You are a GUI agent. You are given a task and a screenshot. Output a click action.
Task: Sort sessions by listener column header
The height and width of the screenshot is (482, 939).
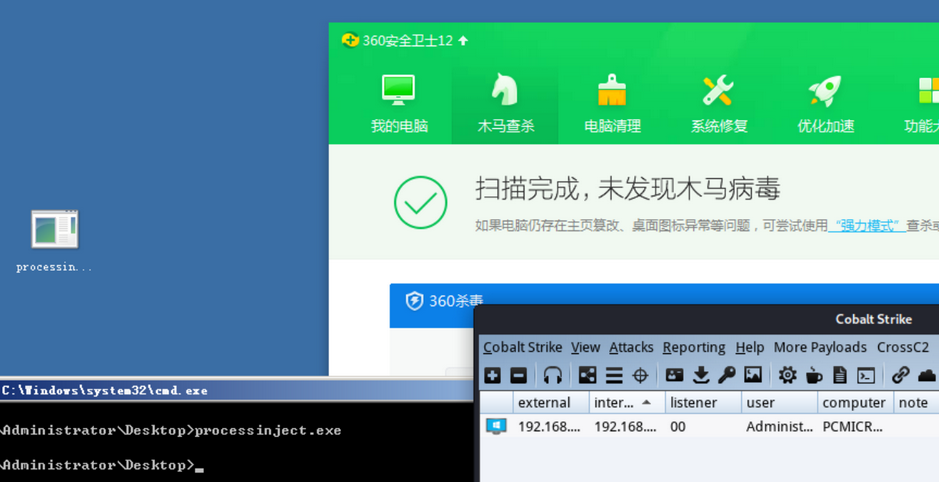(703, 403)
